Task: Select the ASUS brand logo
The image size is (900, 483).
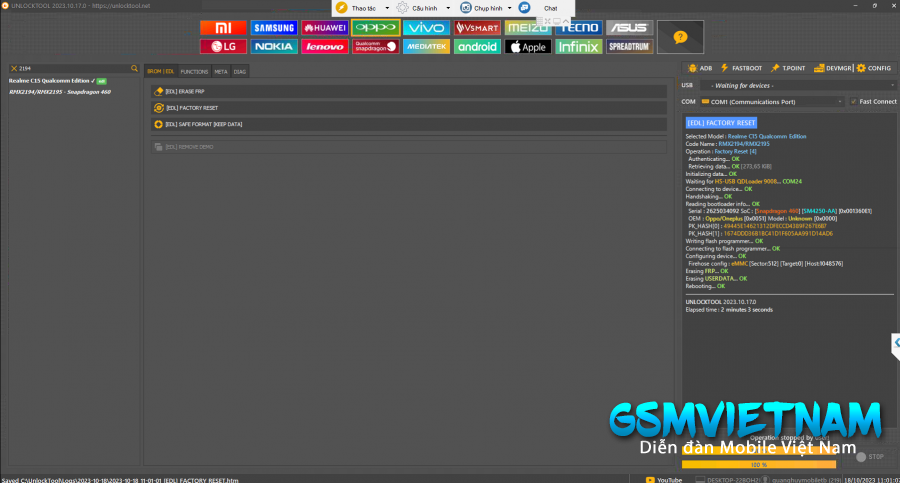Action: coord(629,28)
